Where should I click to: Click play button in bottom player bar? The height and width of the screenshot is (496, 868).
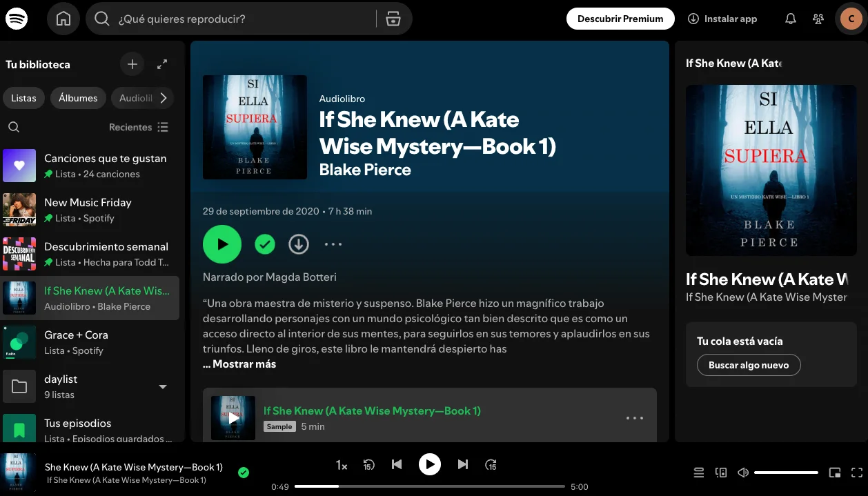click(x=430, y=465)
